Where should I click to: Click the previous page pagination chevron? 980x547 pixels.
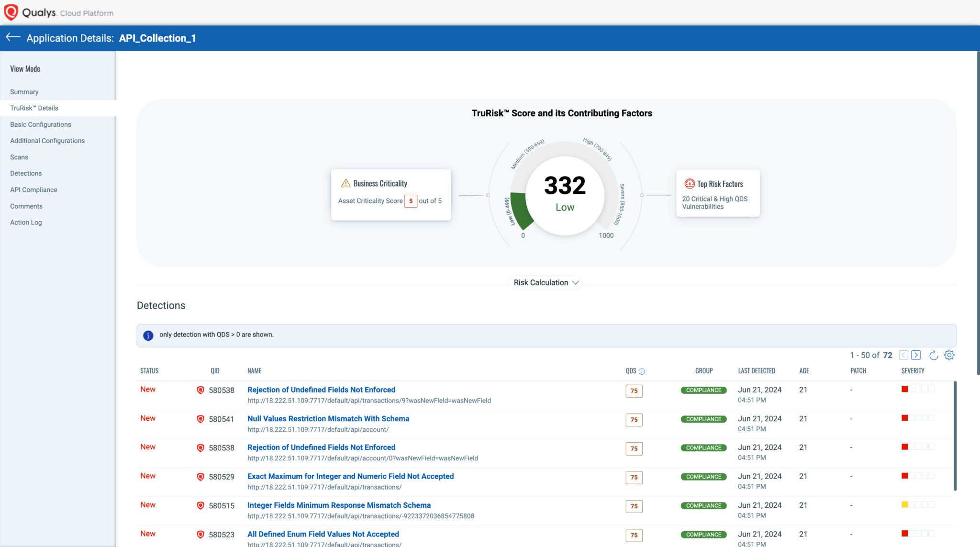(903, 355)
